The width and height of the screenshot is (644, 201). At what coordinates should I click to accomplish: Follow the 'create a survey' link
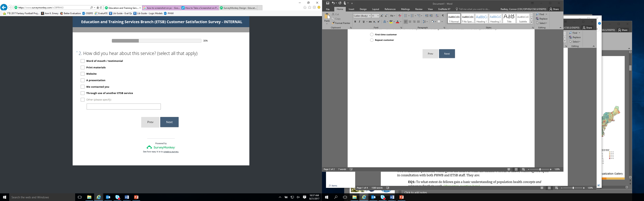pos(171,152)
